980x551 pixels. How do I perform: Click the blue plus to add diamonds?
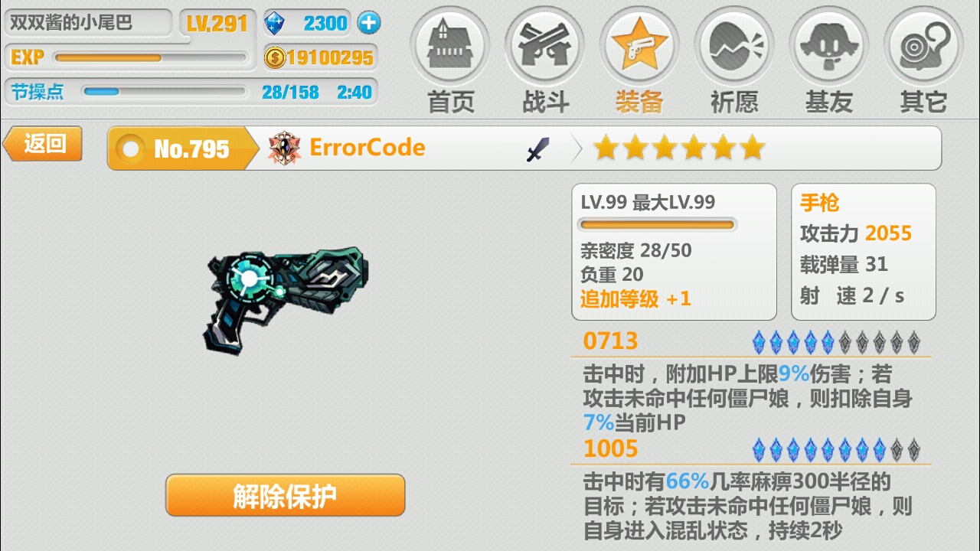[x=369, y=23]
